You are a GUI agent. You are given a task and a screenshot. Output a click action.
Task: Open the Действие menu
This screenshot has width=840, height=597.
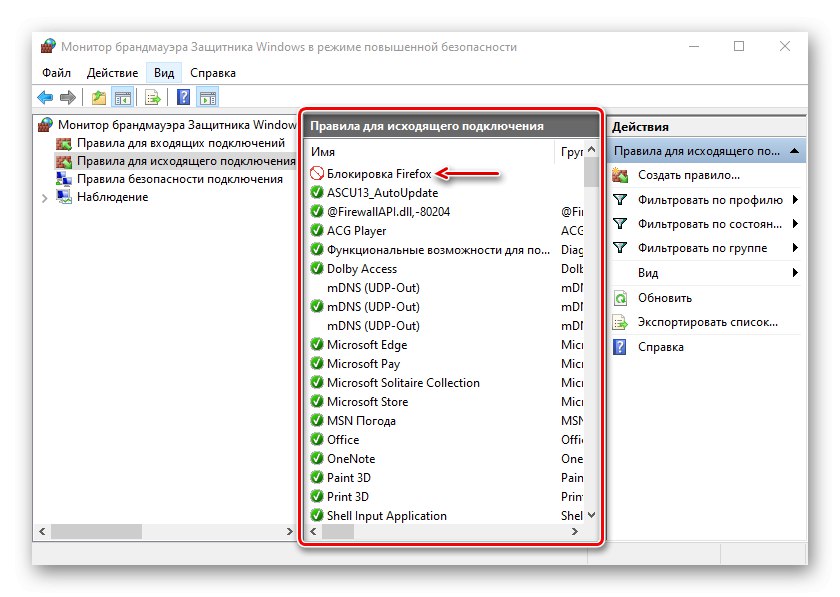112,72
